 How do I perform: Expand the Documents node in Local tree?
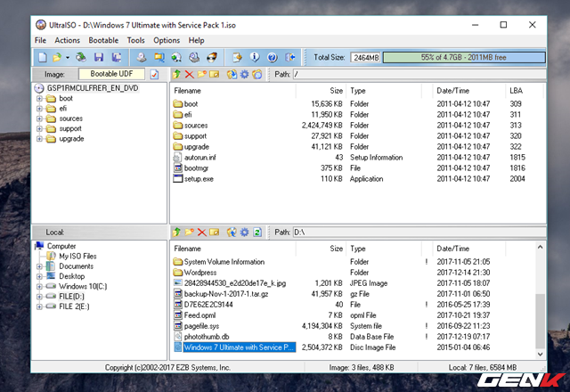39,266
